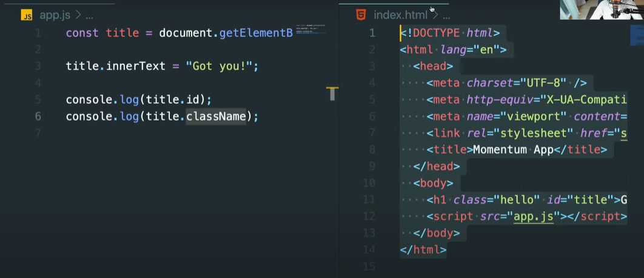Click 'innerText' on app.js line 3
Image resolution: width=644 pixels, height=278 pixels.
pyautogui.click(x=136, y=66)
